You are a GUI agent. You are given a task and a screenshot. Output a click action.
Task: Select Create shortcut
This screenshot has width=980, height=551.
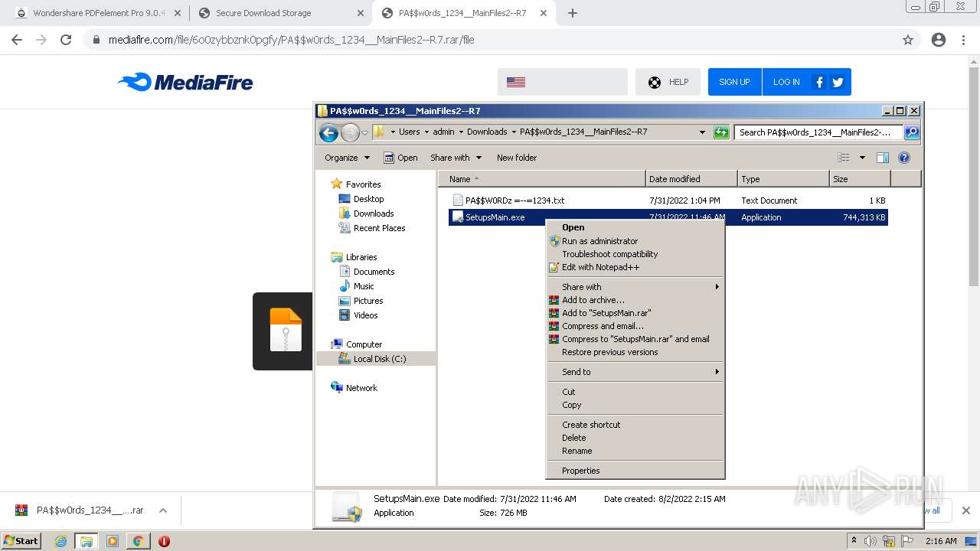click(635, 425)
